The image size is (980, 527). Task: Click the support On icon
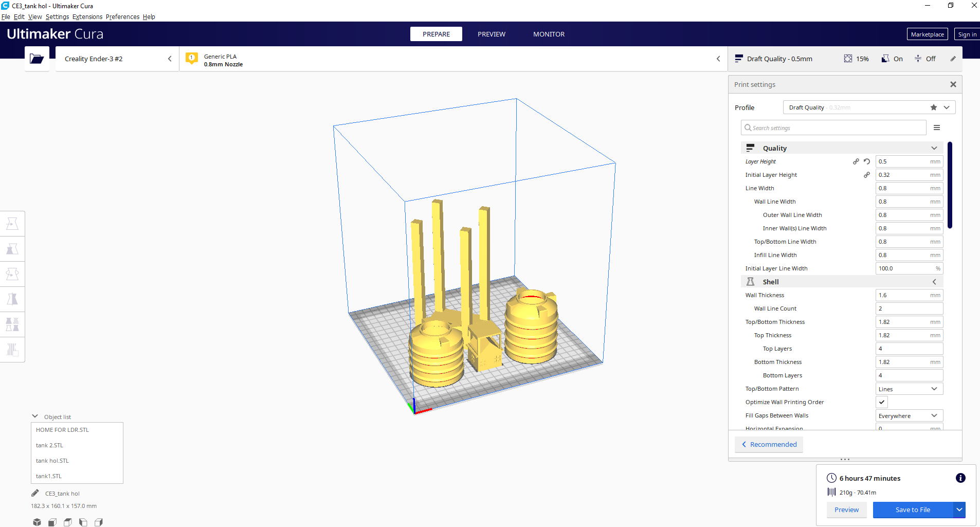pos(885,59)
